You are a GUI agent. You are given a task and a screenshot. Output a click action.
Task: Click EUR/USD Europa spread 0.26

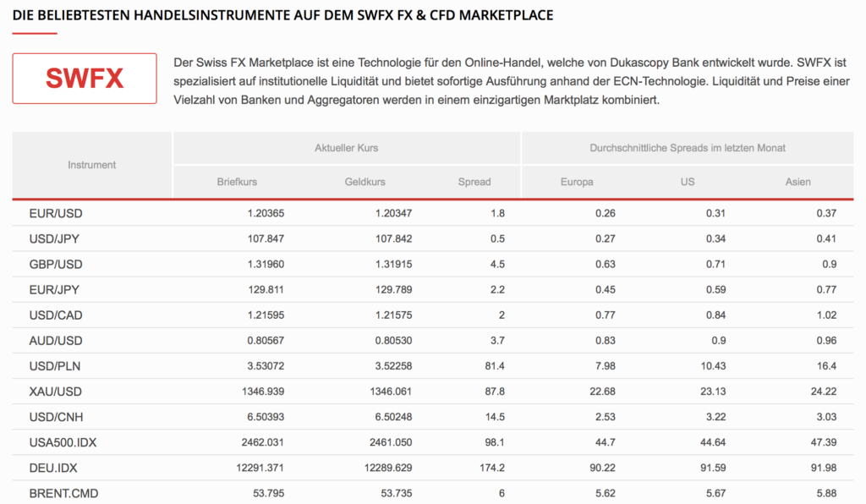click(606, 213)
